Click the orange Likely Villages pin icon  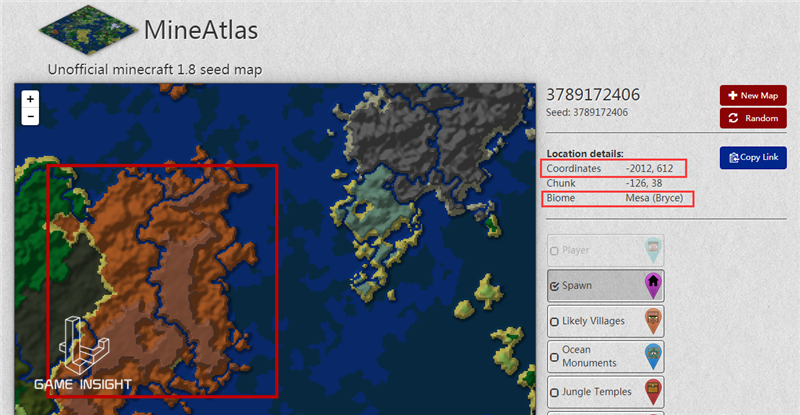(x=653, y=321)
